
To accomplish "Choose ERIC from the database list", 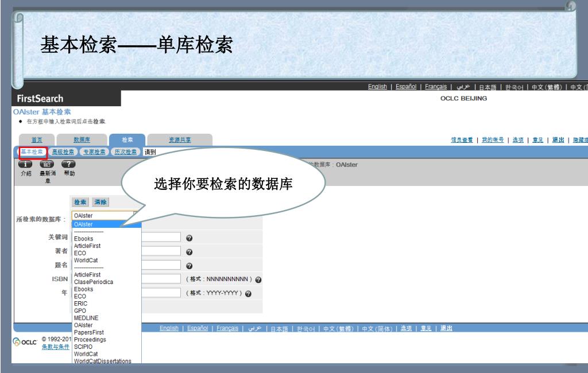I will (x=80, y=304).
